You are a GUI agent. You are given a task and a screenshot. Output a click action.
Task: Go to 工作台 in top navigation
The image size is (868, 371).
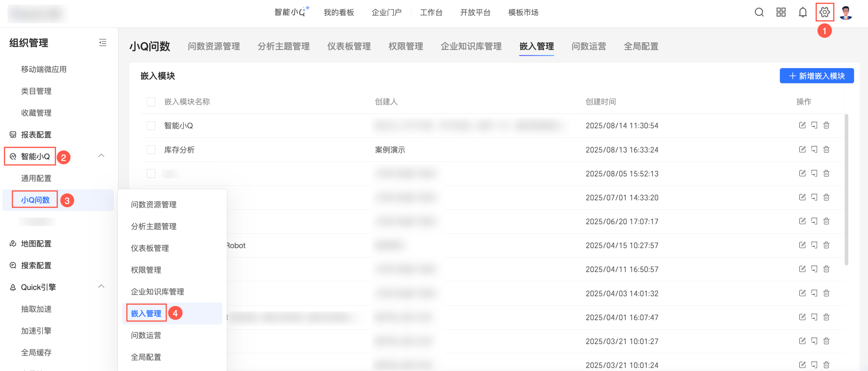(x=431, y=12)
